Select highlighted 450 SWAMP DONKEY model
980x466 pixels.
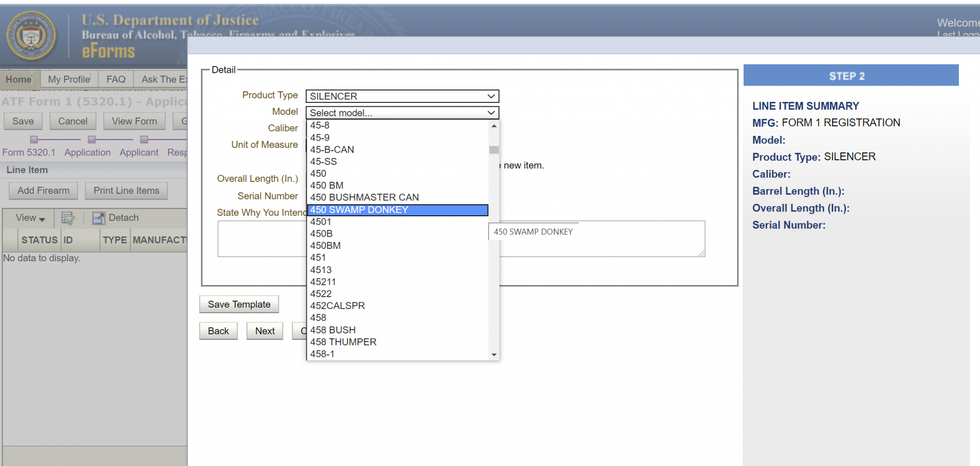point(397,210)
